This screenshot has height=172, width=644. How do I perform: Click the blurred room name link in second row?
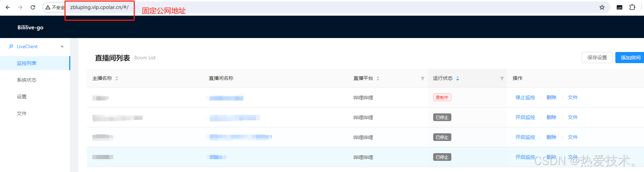(x=235, y=118)
